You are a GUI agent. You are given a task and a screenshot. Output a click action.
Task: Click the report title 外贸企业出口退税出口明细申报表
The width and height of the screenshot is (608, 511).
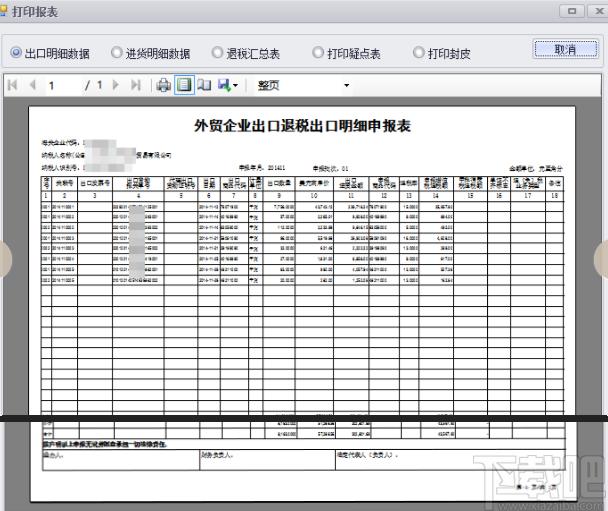point(302,126)
